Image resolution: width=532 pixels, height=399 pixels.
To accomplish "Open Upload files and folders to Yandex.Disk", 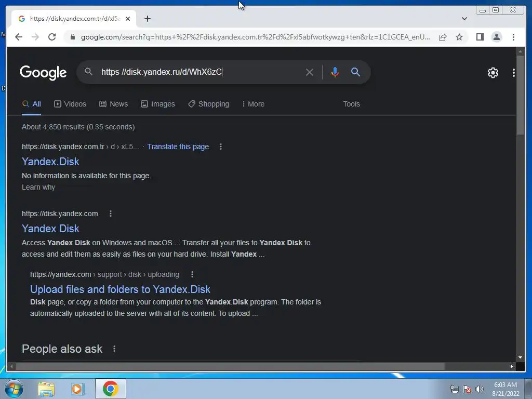I will (x=120, y=289).
